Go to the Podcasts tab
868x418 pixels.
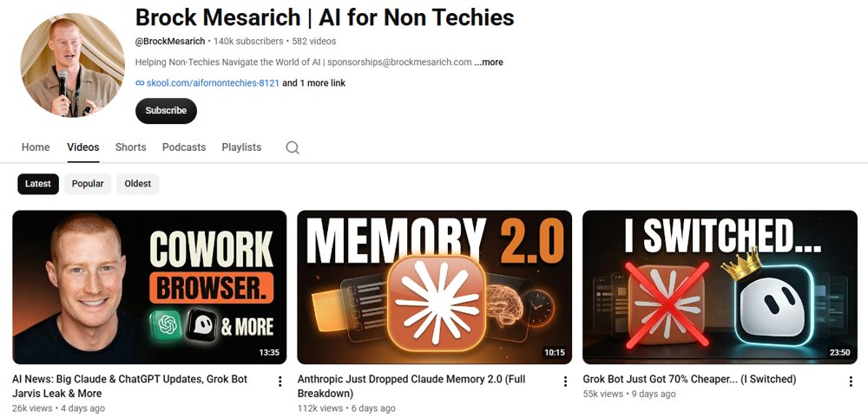click(x=184, y=147)
